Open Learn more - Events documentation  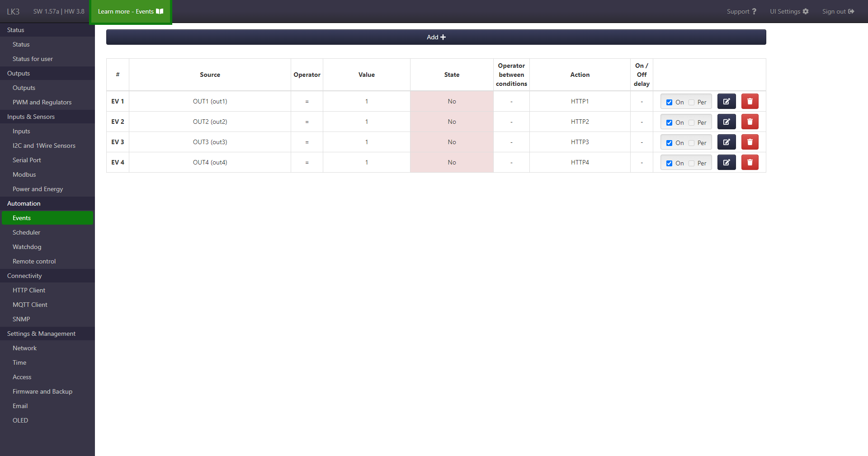pos(131,12)
